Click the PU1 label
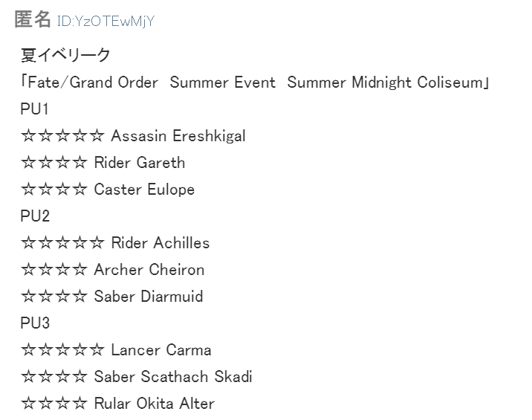The height and width of the screenshot is (420, 532). point(35,109)
